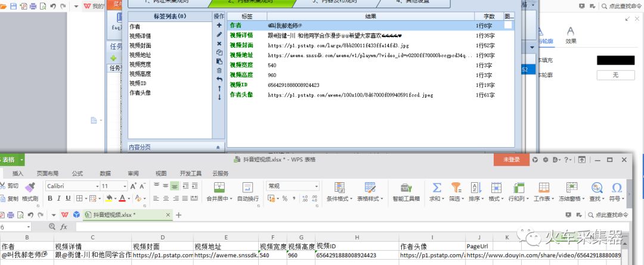Click the copy tag icon in 操作 column
Viewport: 644px width, 265px height.
[219, 52]
